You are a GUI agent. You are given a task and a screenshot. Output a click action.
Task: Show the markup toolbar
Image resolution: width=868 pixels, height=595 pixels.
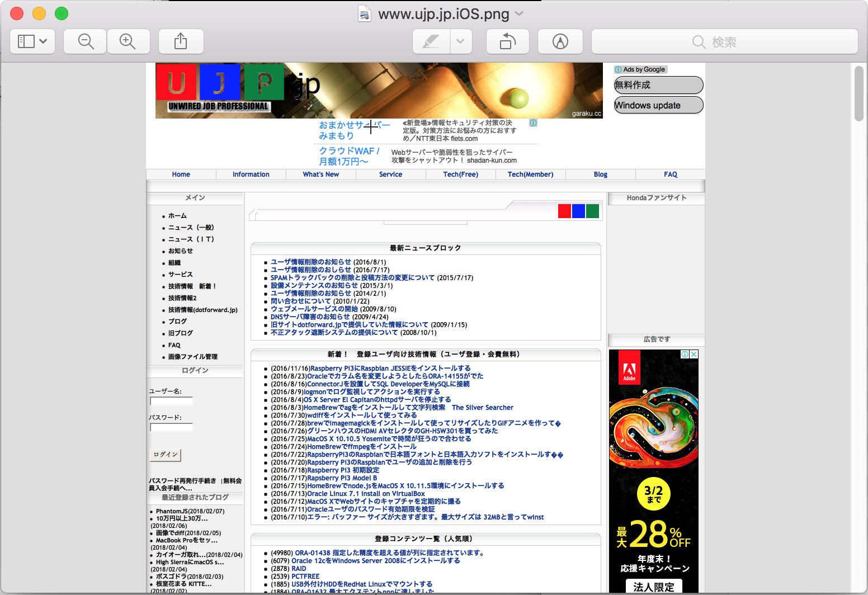click(560, 41)
